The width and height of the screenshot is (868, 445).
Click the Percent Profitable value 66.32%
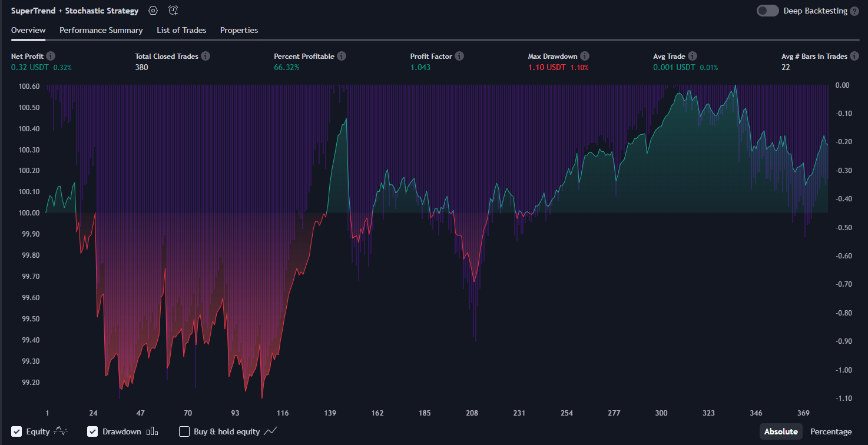coord(287,67)
